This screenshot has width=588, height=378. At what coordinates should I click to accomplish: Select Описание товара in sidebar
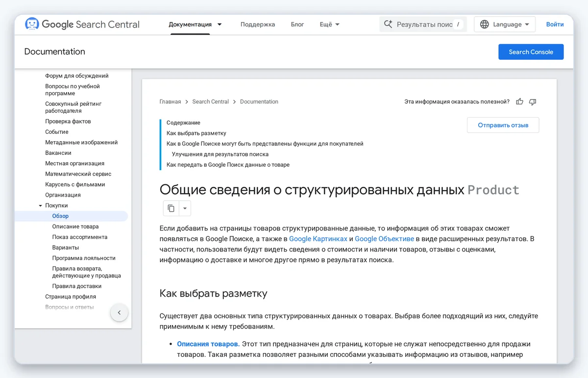pyautogui.click(x=75, y=227)
